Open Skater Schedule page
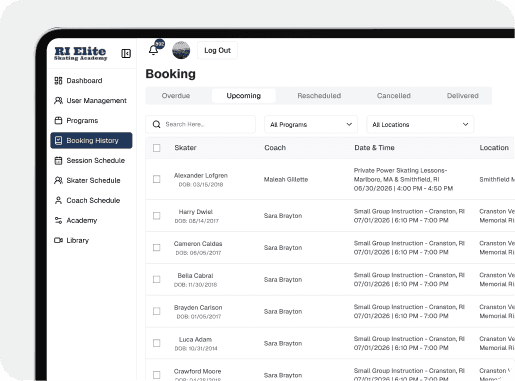 click(91, 181)
